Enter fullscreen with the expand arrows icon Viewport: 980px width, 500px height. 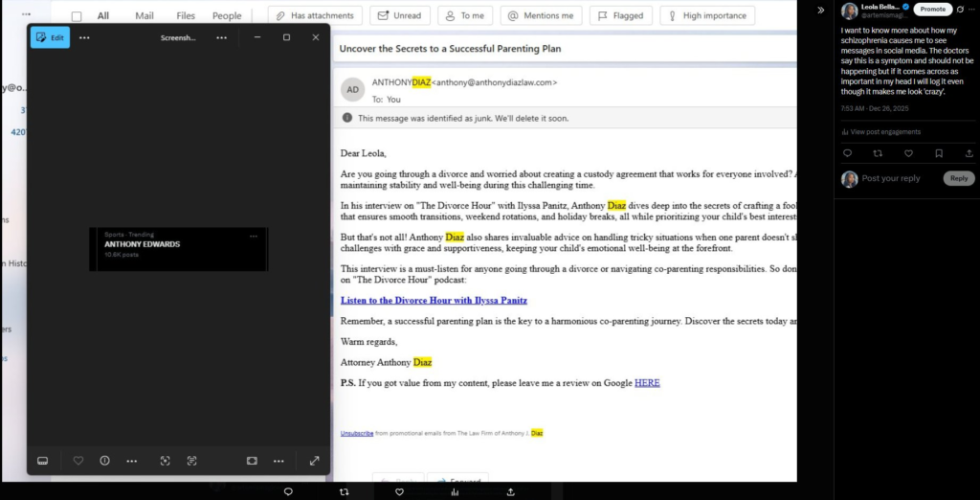click(x=314, y=461)
